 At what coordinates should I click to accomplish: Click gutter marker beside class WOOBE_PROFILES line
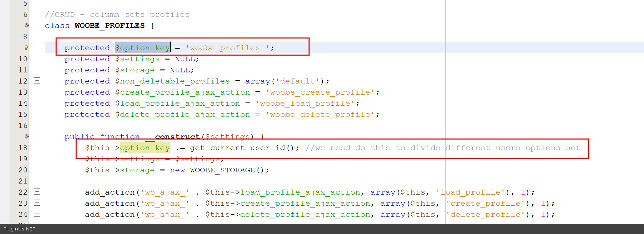click(x=26, y=25)
